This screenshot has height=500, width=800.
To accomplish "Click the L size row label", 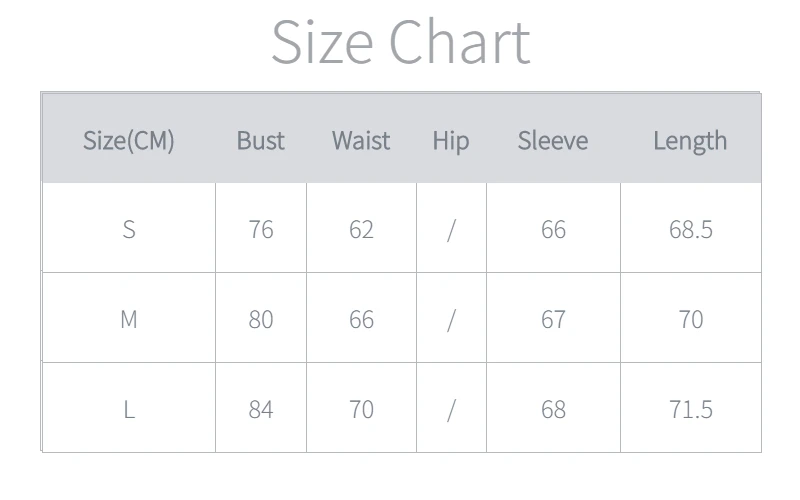I will point(128,409).
